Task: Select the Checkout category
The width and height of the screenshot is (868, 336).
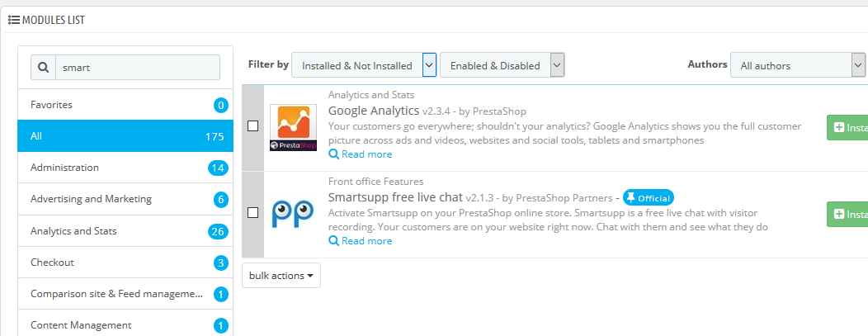Action: 125,263
